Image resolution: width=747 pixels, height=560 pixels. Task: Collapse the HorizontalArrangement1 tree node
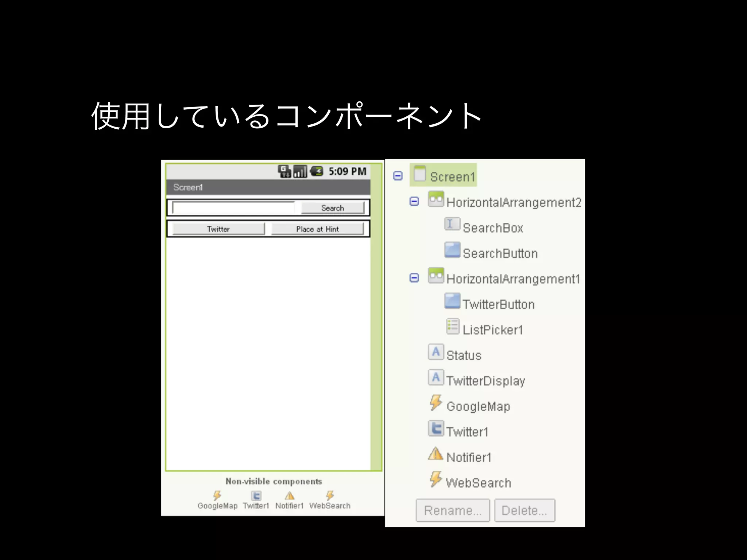(414, 278)
